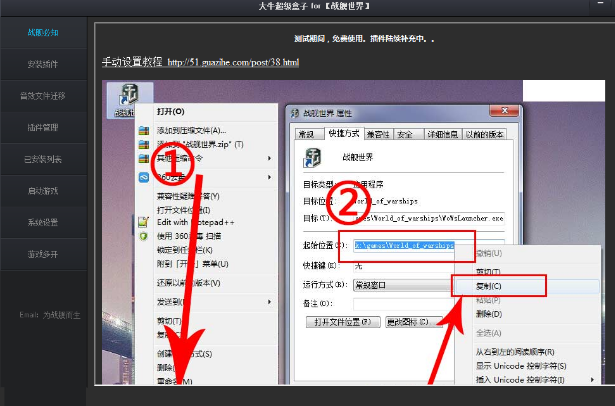Click the Notepad++ icon in the tutorial menu

143,222
